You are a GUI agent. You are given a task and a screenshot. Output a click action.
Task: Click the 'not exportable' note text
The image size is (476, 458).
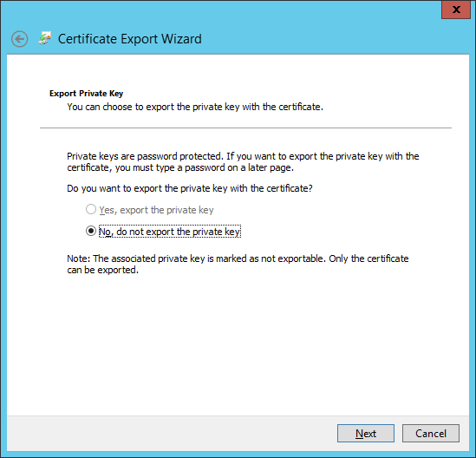tap(238, 265)
